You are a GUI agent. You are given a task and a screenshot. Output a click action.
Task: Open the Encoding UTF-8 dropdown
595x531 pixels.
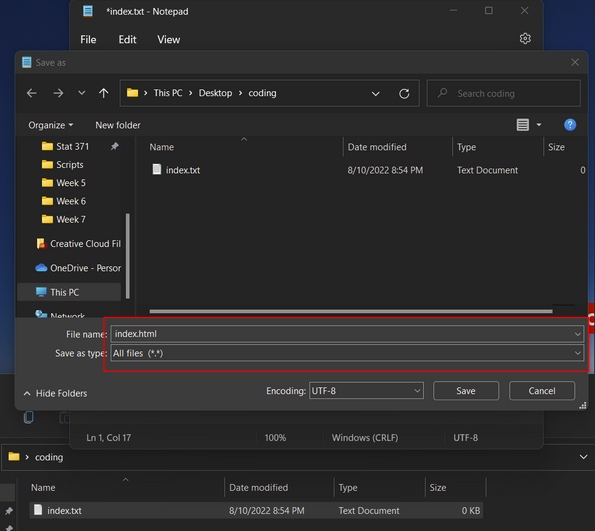366,391
